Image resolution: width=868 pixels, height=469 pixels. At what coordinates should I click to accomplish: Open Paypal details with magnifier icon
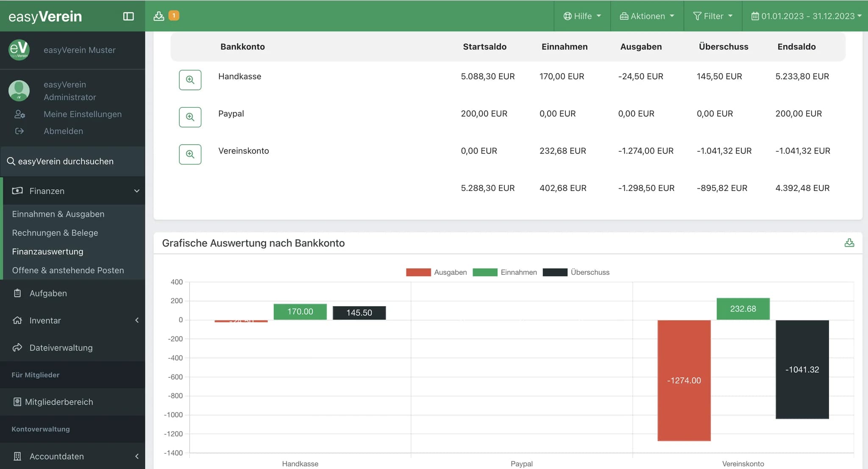coord(190,117)
